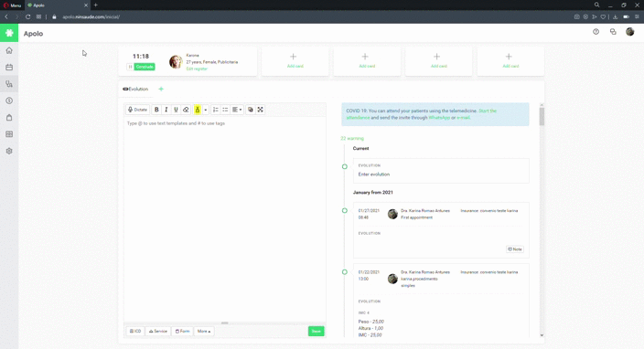Toggle bold formatting
Screen dimensions: 644x349
point(156,110)
